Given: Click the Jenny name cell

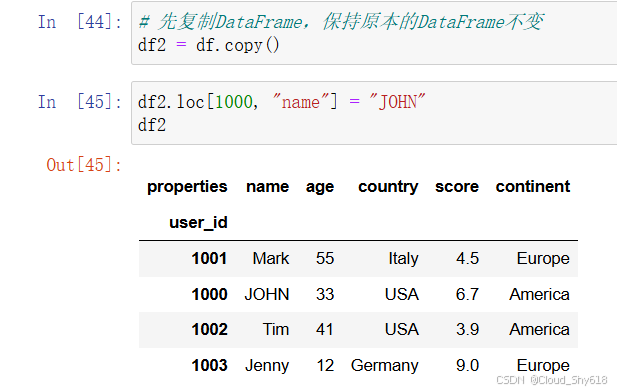Looking at the screenshot, I should click(x=267, y=366).
